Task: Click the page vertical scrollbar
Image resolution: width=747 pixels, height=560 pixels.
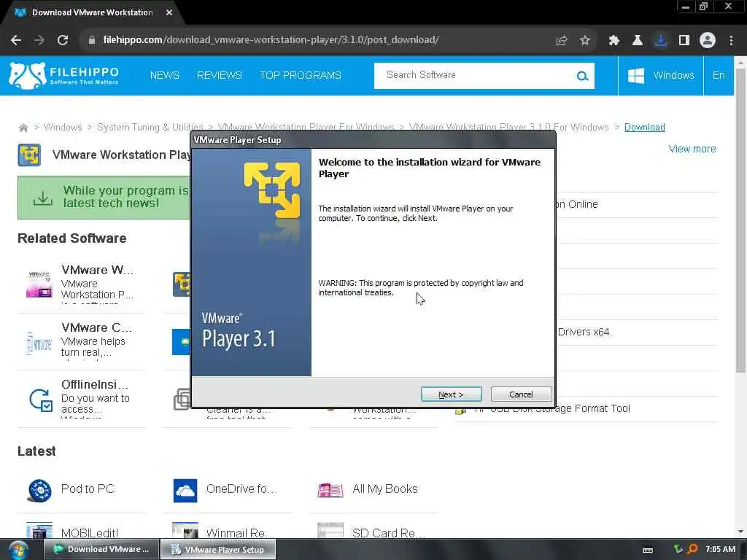Action: click(x=740, y=219)
